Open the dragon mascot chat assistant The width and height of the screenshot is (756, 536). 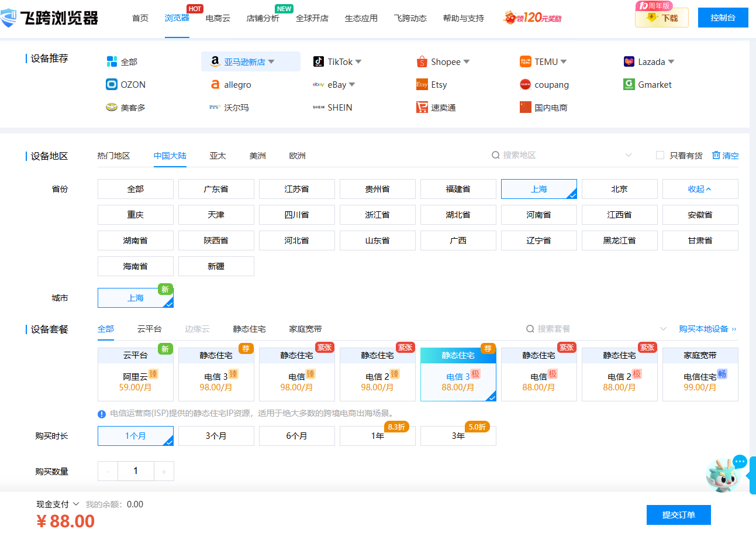click(724, 474)
